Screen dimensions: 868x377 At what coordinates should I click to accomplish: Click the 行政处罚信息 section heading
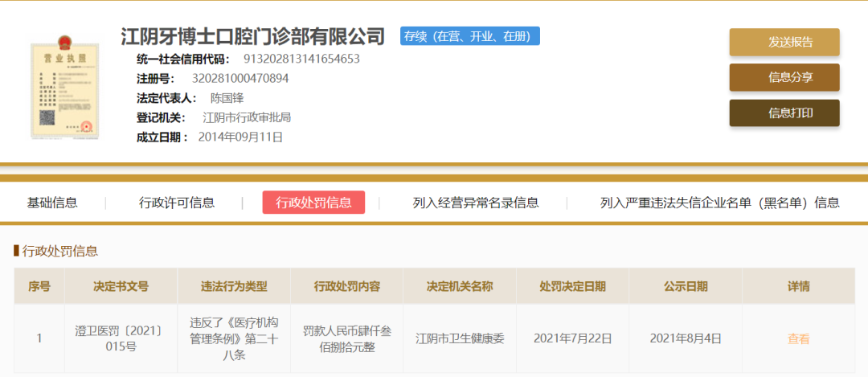[59, 252]
